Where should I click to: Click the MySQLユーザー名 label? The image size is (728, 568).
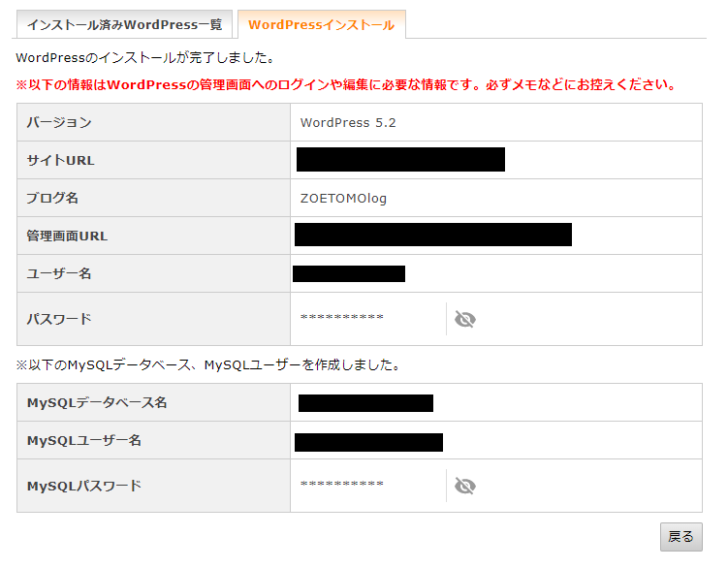point(84,440)
